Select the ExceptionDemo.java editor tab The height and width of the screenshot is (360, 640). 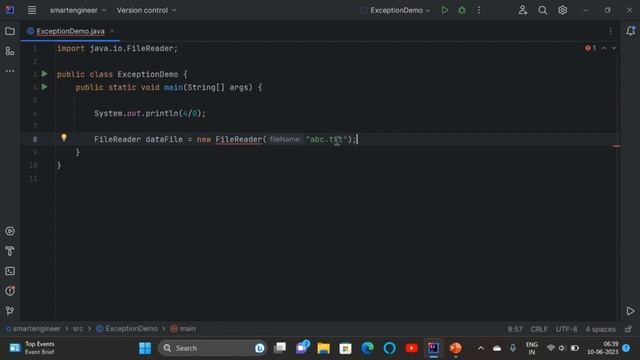point(70,31)
